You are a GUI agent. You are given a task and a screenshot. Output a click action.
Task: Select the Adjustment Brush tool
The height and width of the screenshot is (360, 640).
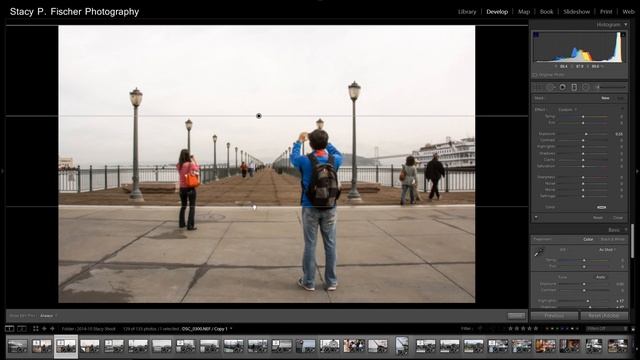(610, 87)
